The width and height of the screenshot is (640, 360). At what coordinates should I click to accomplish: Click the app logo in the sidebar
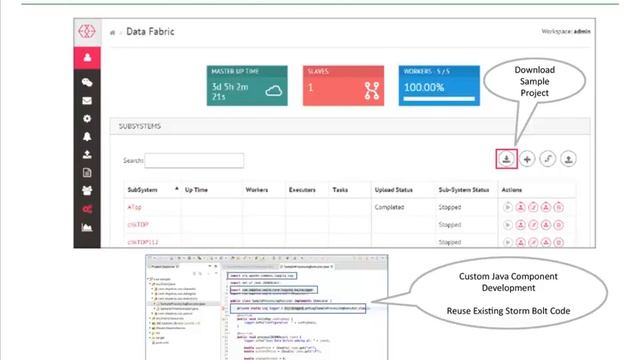click(x=87, y=31)
